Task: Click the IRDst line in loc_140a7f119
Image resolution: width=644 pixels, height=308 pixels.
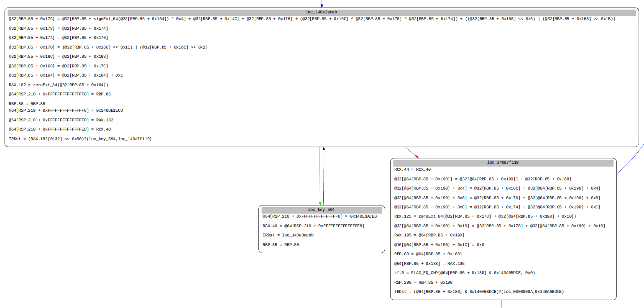Action: [x=479, y=292]
